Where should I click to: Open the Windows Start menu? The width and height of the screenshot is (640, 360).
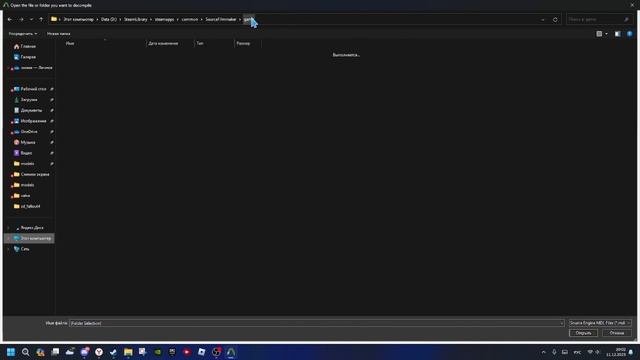(11, 352)
